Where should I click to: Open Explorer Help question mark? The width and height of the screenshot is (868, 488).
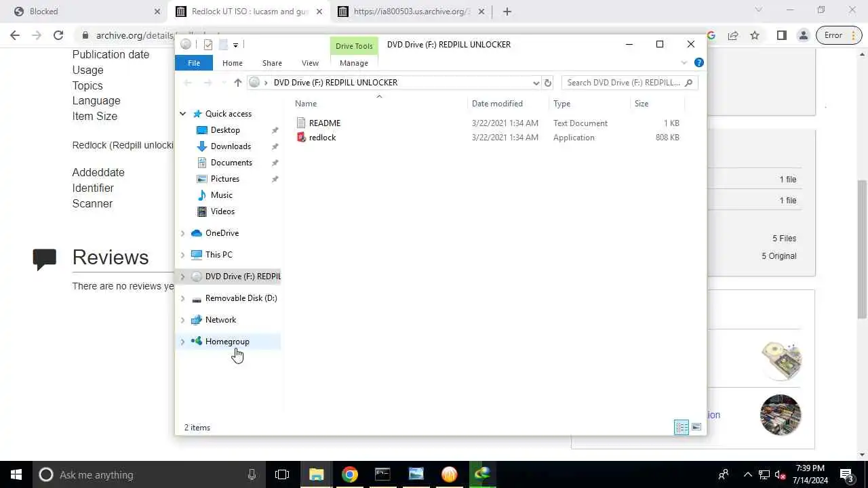699,63
